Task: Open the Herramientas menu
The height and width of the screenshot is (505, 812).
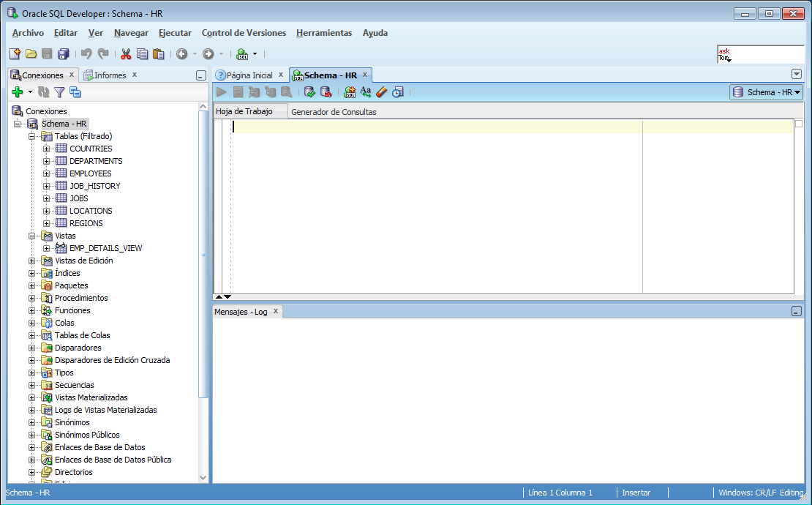Action: coord(323,33)
